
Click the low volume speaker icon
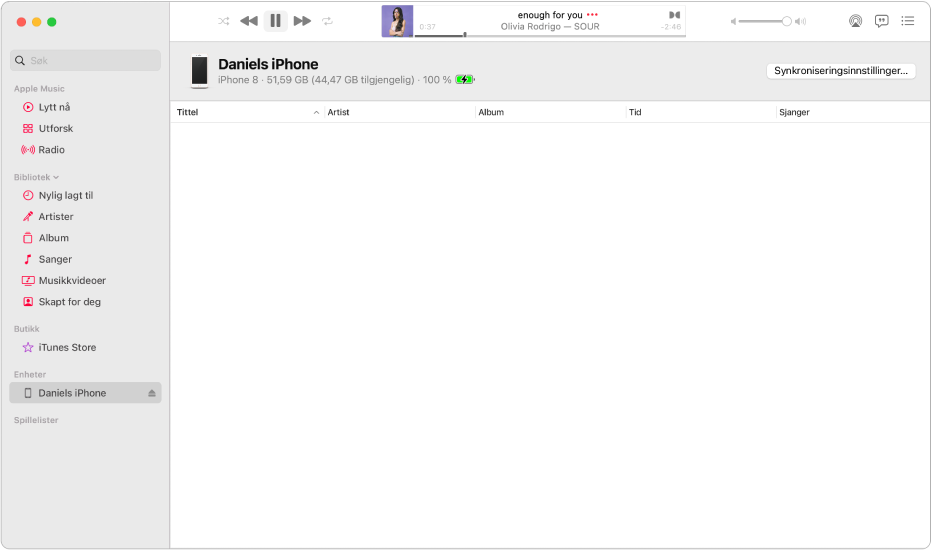[733, 21]
